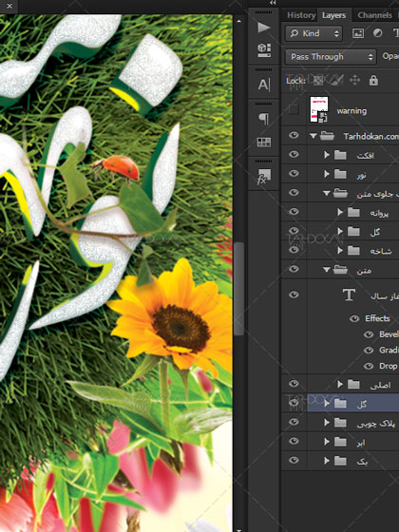Click folder icon of ابر group

340,442
